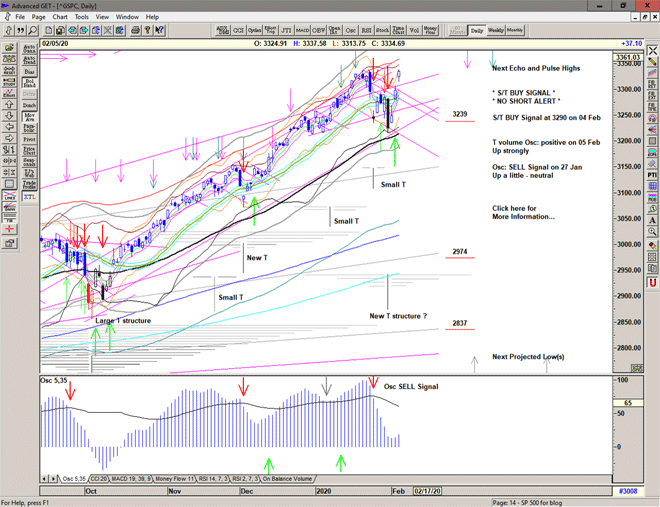The width and height of the screenshot is (660, 507).
Task: Switch chart to Monthly timeframe
Action: tap(515, 30)
